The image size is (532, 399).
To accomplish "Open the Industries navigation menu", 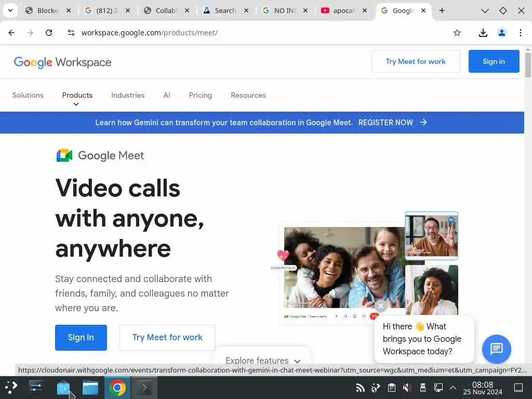I will click(x=128, y=95).
